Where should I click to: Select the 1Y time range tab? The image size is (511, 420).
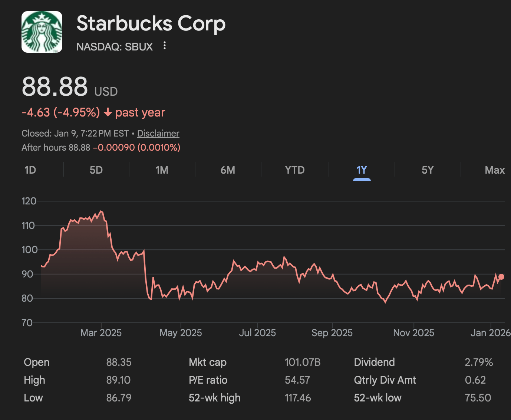[362, 170]
